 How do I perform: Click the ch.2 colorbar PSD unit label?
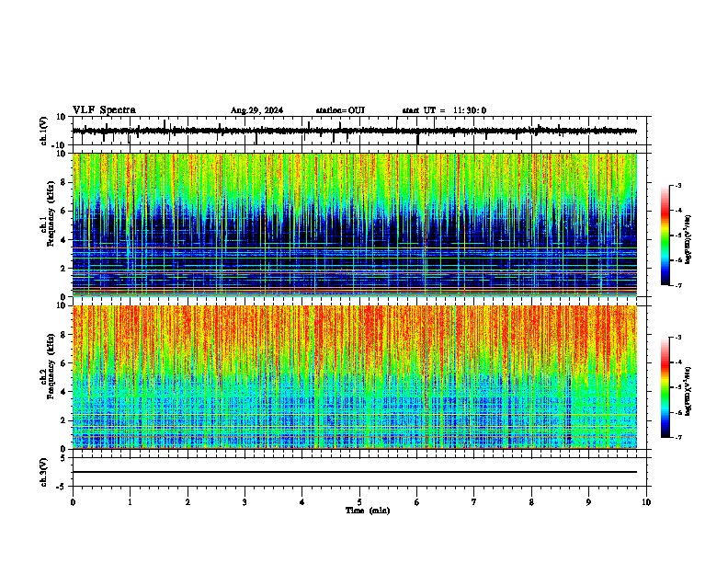click(x=688, y=391)
